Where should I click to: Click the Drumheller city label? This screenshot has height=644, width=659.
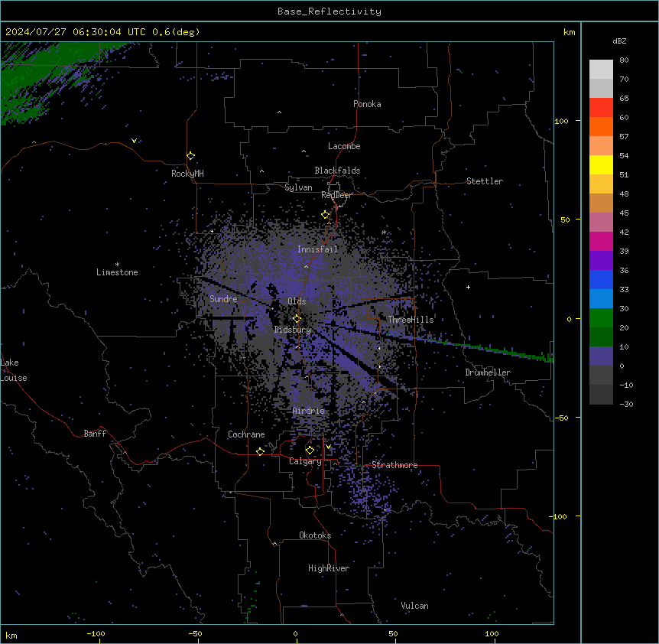point(488,372)
